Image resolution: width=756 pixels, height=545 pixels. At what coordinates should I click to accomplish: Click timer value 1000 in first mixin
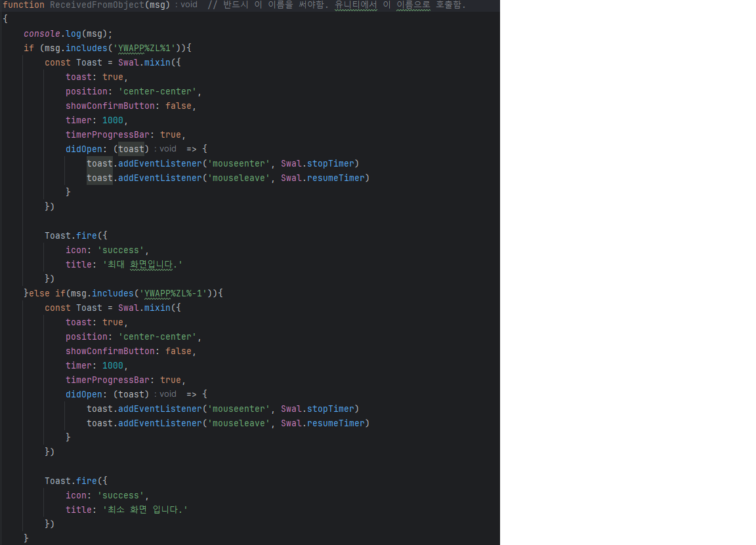pyautogui.click(x=112, y=120)
